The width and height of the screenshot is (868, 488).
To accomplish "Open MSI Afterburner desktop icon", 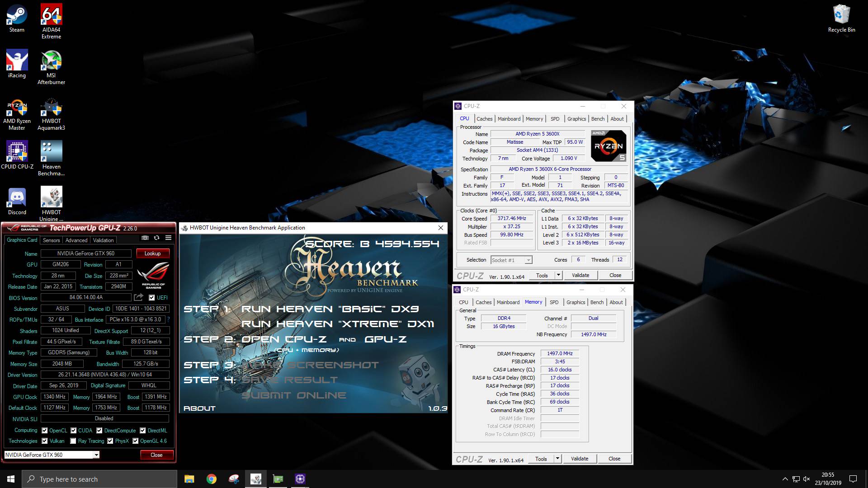I will tap(51, 67).
